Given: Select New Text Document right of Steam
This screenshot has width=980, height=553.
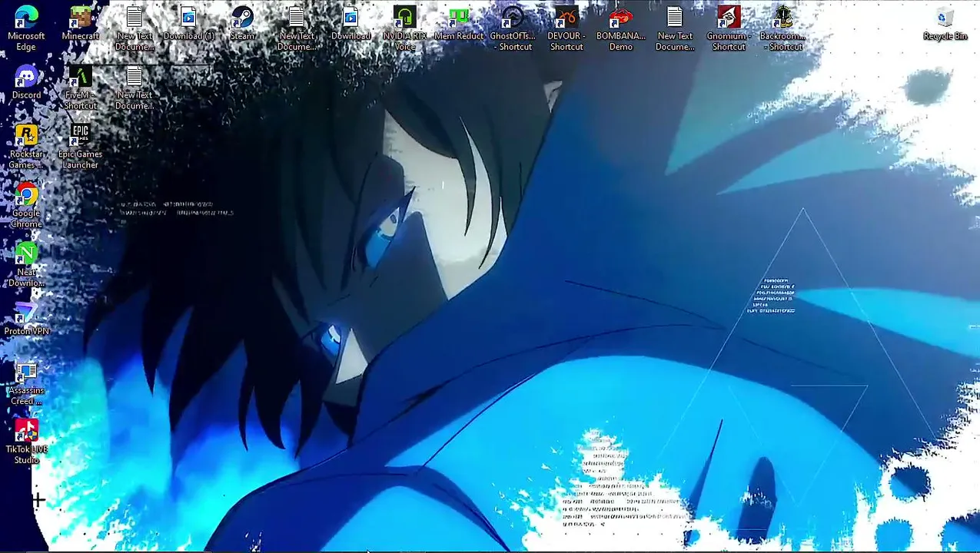Looking at the screenshot, I should [x=297, y=28].
